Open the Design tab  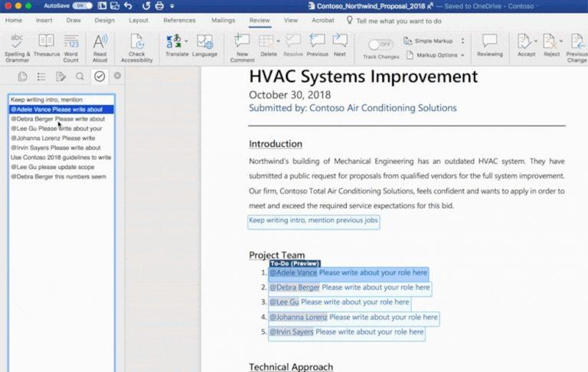[x=105, y=20]
